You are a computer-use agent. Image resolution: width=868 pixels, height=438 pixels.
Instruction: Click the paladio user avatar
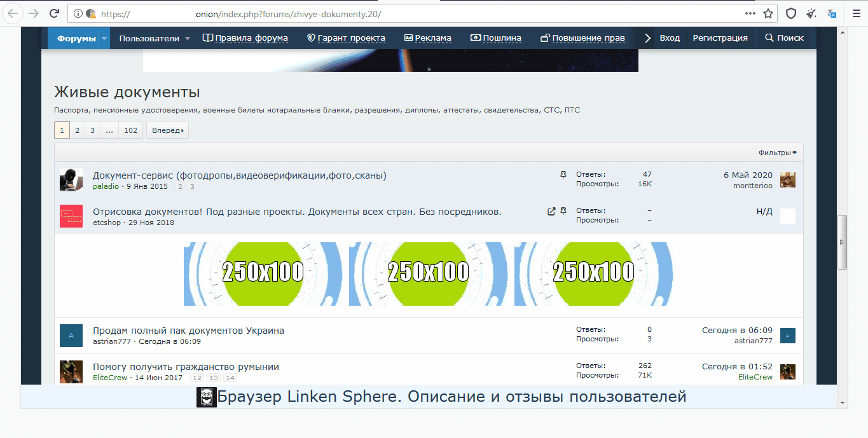click(71, 180)
